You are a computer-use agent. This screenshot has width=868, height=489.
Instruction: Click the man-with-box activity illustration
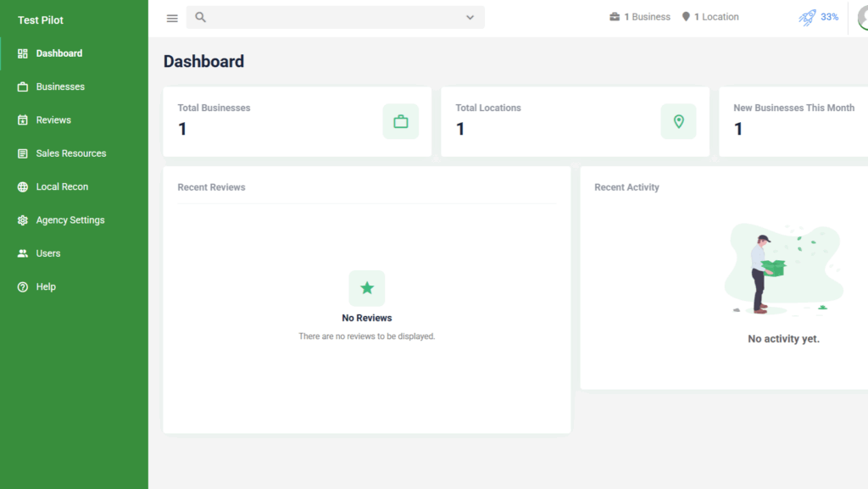pos(783,270)
